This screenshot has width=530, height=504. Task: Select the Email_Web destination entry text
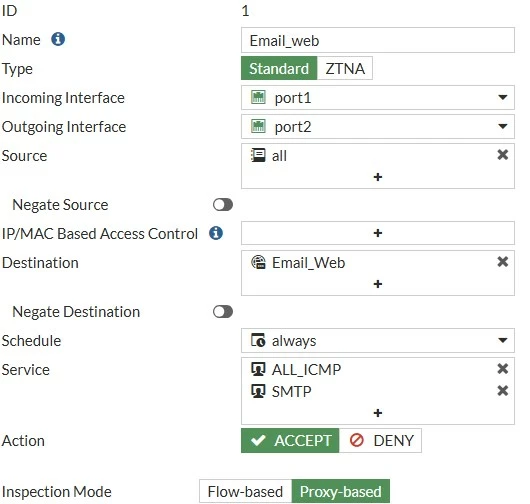pyautogui.click(x=308, y=263)
